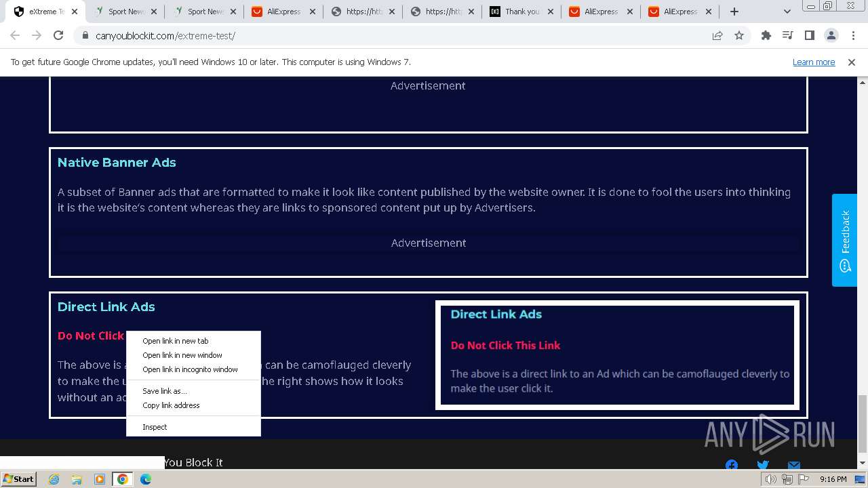Click the network tray icon
The height and width of the screenshot is (488, 868).
pos(787,479)
